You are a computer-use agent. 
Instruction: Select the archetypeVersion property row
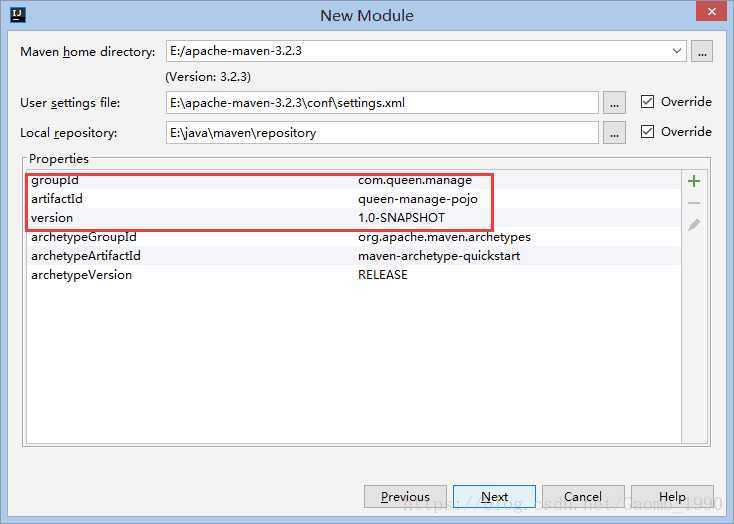tap(353, 275)
